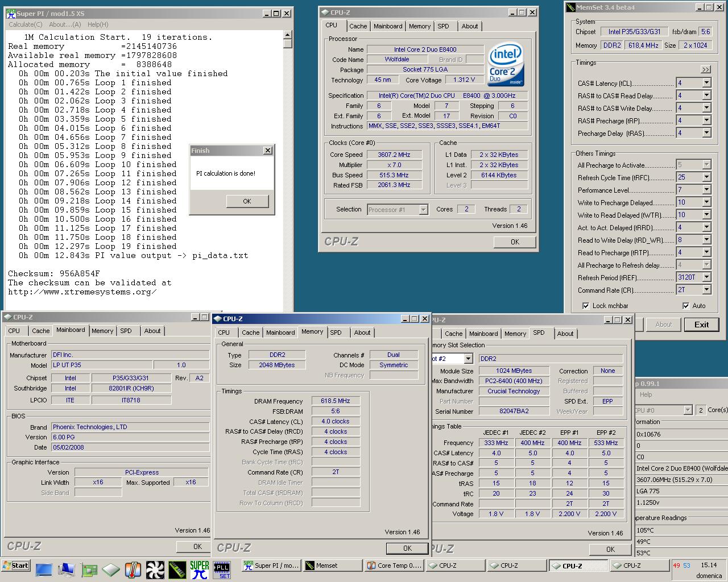The image size is (728, 582).
Task: Click OK in CPU-Z SPD window
Action: pos(610,550)
